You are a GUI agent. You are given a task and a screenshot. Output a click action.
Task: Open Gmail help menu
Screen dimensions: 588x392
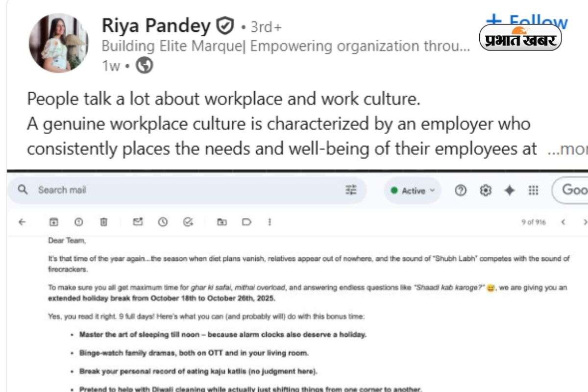point(461,191)
